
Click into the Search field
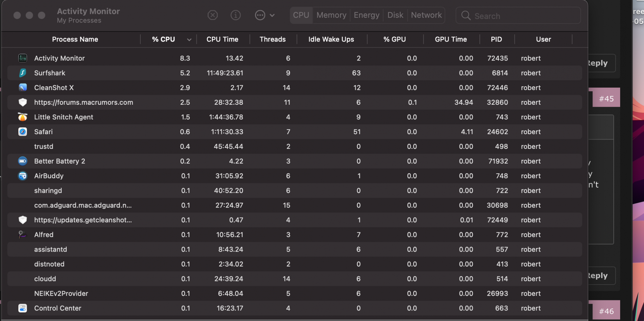click(518, 15)
